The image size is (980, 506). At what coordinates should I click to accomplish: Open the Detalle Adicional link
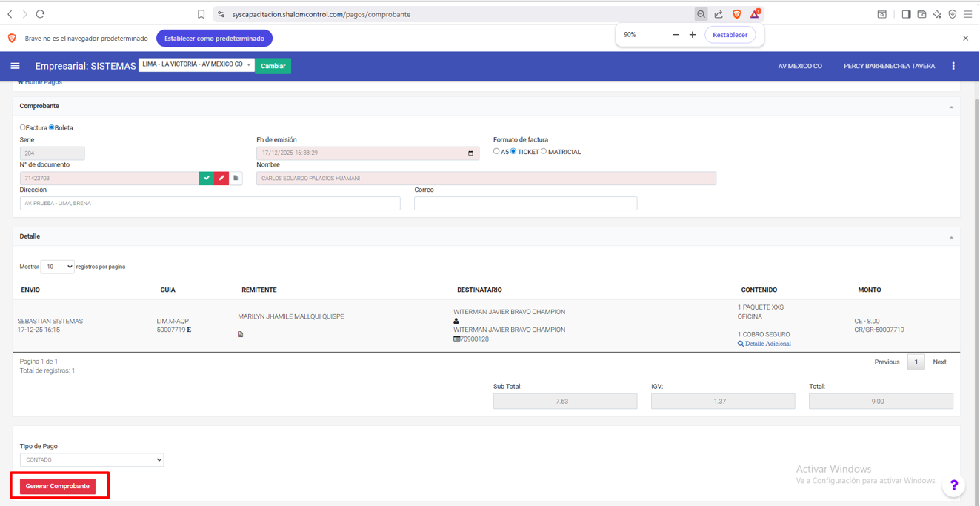click(x=767, y=344)
